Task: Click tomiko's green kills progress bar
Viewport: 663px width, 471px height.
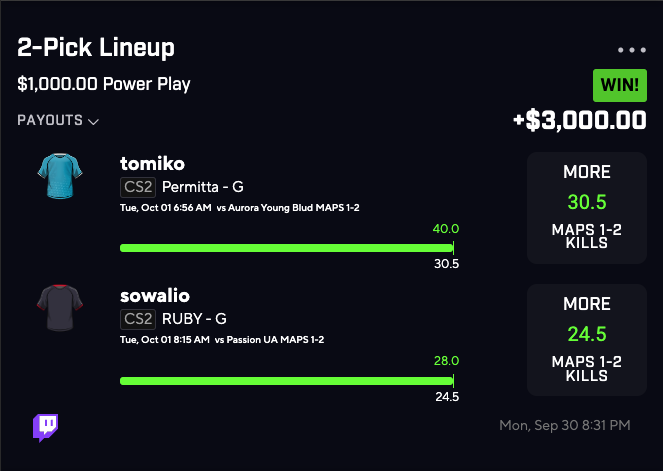Action: coord(286,247)
